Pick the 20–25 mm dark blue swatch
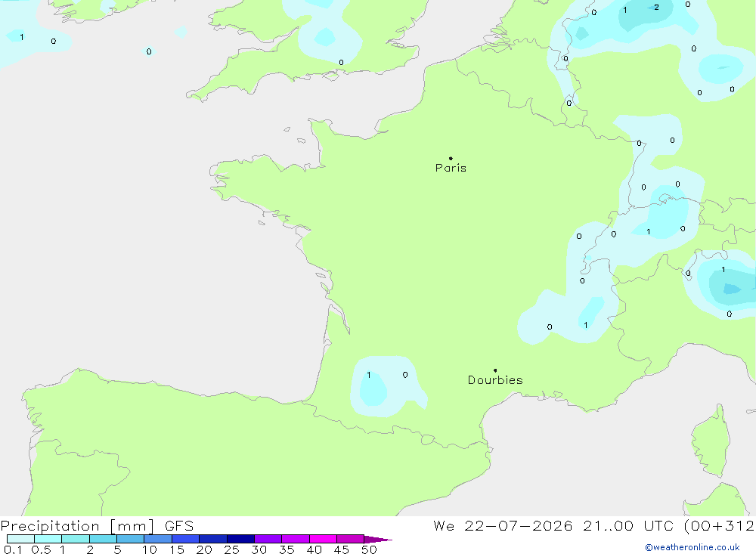The image size is (756, 554). pyautogui.click(x=213, y=539)
